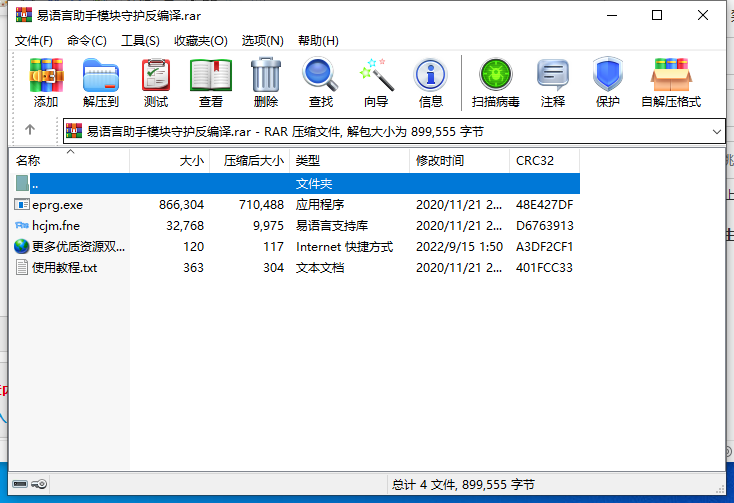This screenshot has width=734, height=503.
Task: Click CRC32 value 401FCC33
Action: (x=544, y=268)
